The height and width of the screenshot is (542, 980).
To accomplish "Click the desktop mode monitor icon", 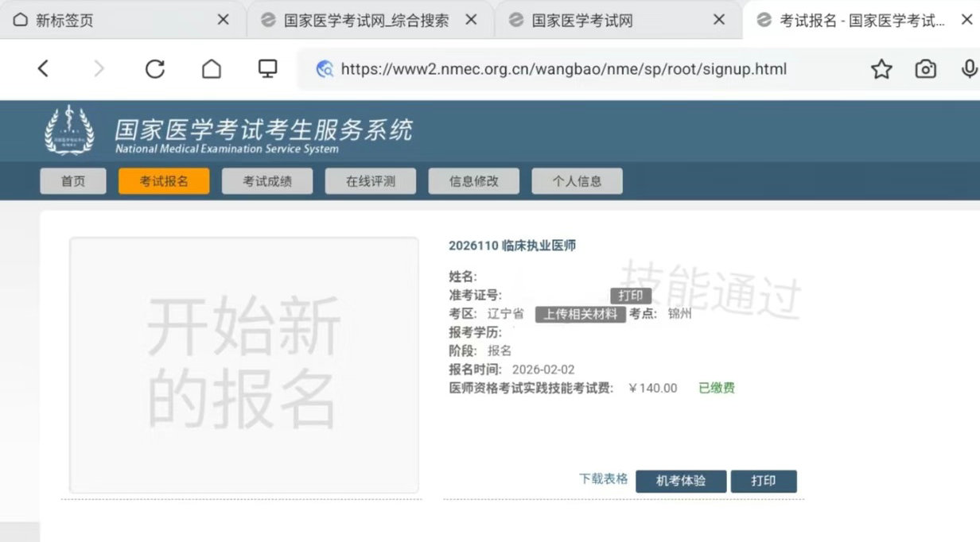I will 267,68.
